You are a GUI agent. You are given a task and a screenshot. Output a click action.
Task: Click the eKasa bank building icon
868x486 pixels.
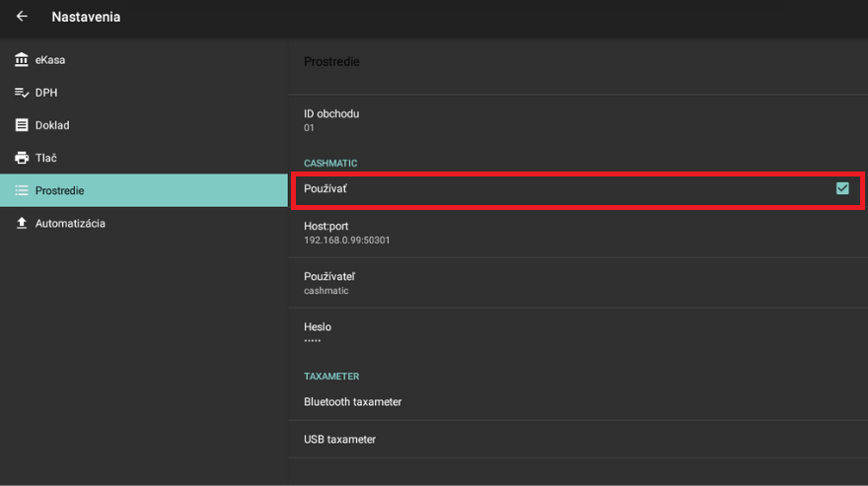point(22,60)
